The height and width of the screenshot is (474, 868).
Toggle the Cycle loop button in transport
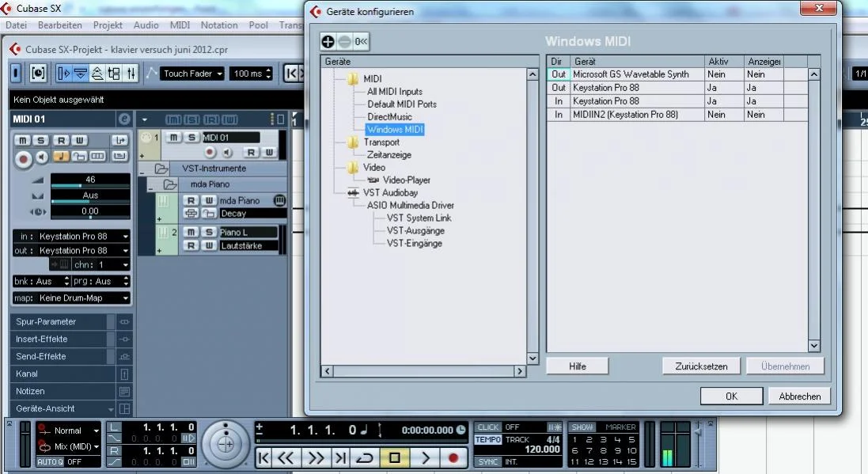pyautogui.click(x=365, y=457)
